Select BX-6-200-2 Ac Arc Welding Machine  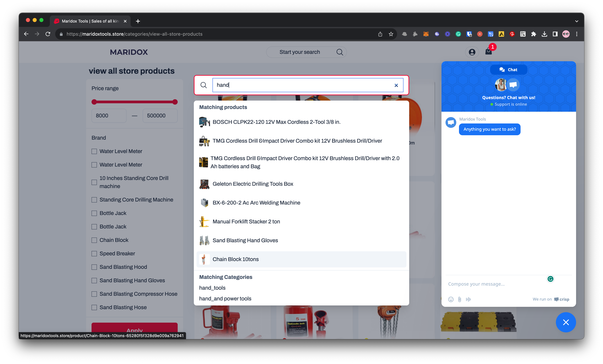(x=301, y=203)
